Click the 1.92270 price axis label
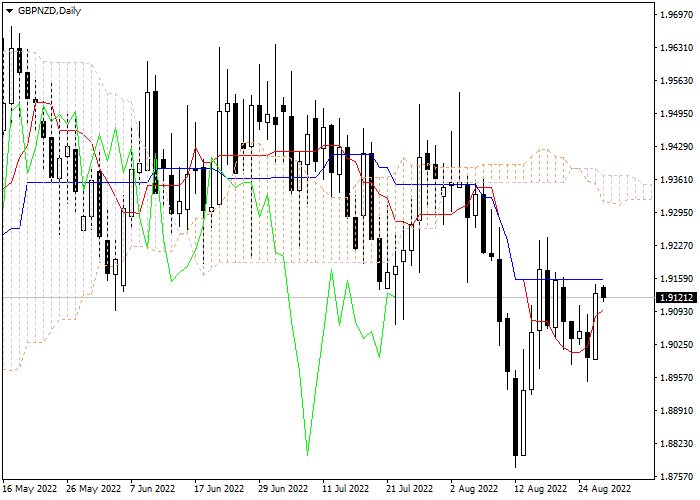 point(676,246)
